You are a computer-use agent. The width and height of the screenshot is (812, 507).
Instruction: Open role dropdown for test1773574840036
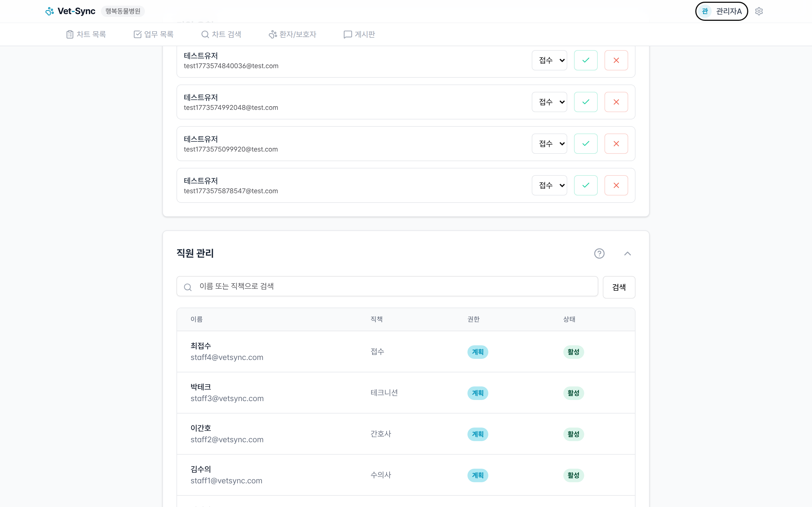(x=549, y=60)
